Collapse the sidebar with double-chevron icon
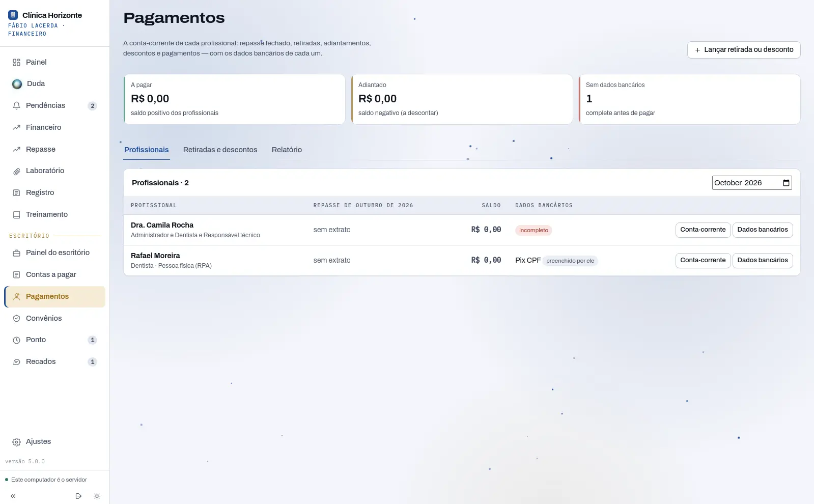Image resolution: width=814 pixels, height=504 pixels. pyautogui.click(x=13, y=496)
